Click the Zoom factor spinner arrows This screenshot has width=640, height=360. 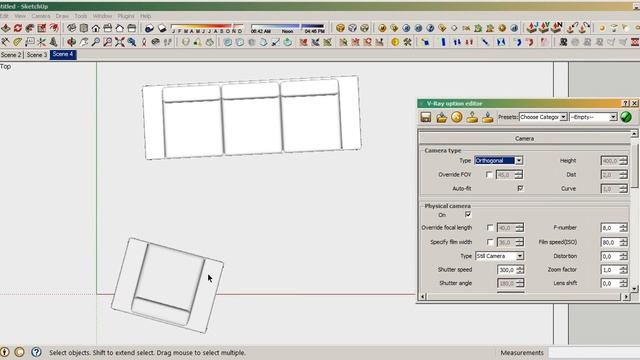click(623, 270)
